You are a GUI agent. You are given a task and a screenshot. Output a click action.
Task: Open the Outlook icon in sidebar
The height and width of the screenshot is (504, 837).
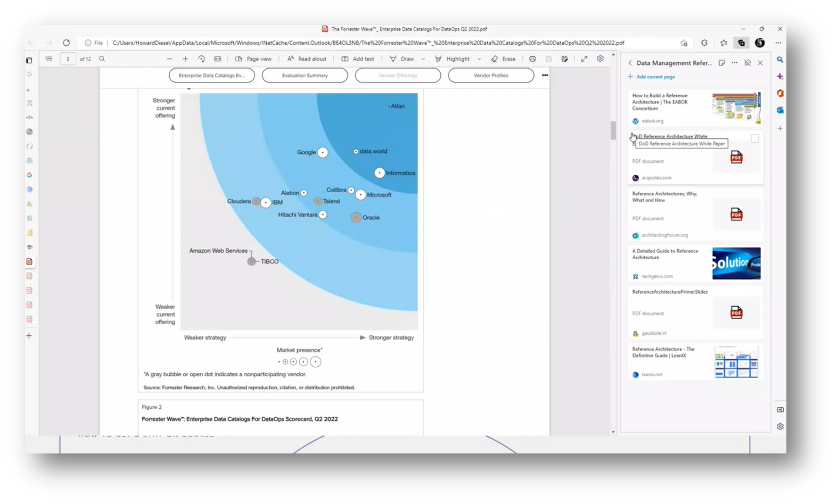[x=780, y=110]
